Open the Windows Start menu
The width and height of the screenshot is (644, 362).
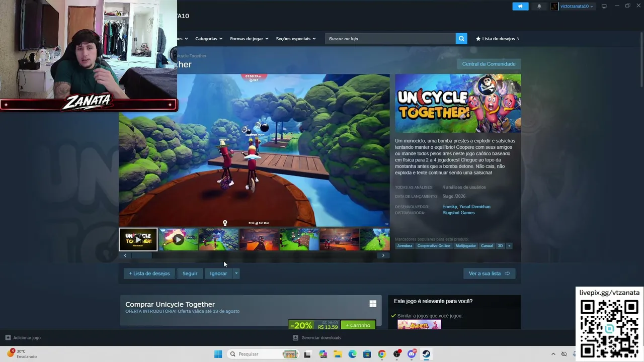(x=218, y=354)
